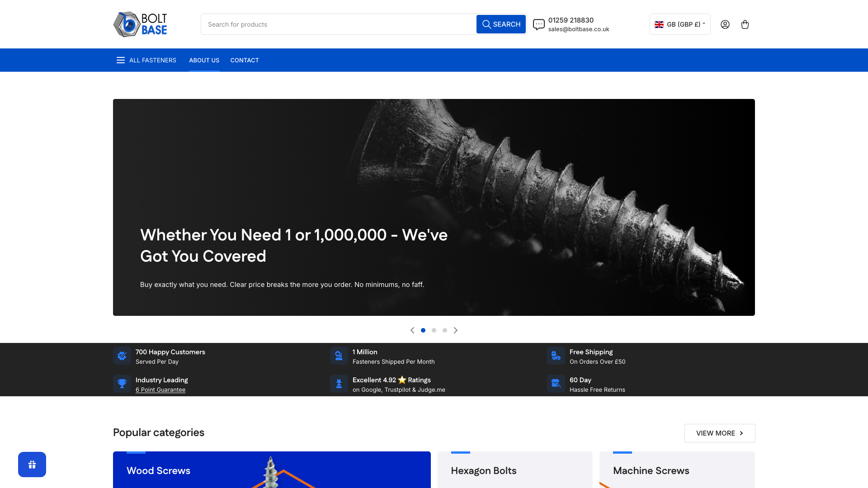868x488 pixels.
Task: Click 'on Google, Trustpilot & Judge.me' text
Action: [x=399, y=390]
